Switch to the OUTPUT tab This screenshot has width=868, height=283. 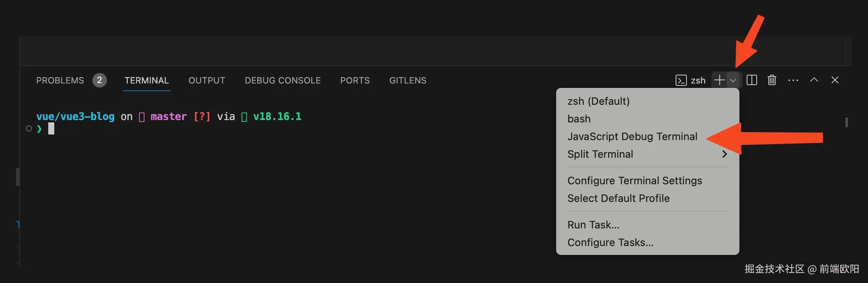[x=207, y=80]
